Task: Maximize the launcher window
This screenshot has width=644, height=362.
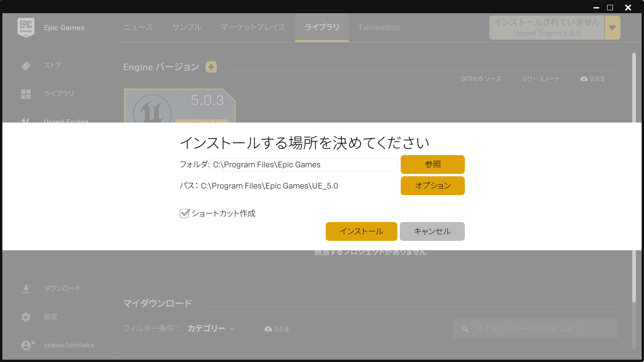Action: [x=610, y=7]
